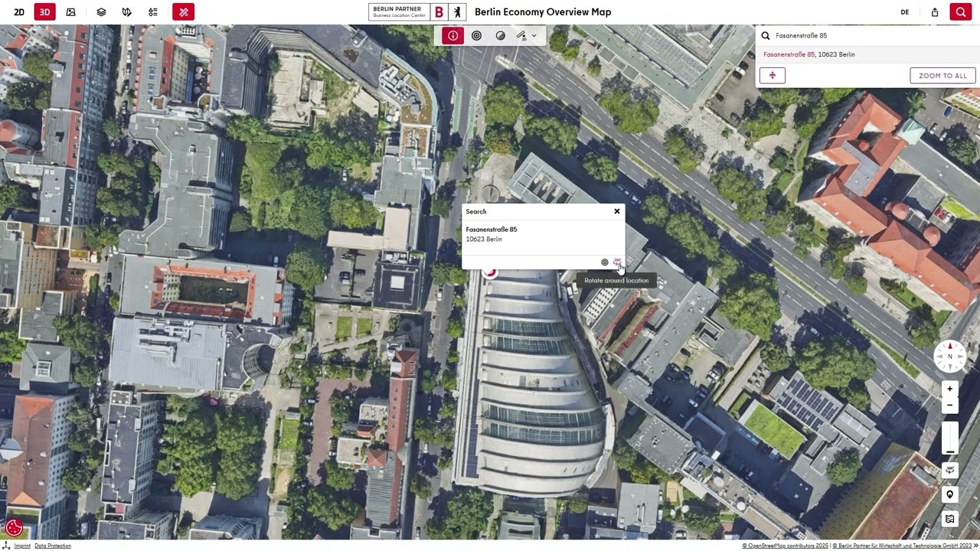Switch language to DE

905,12
